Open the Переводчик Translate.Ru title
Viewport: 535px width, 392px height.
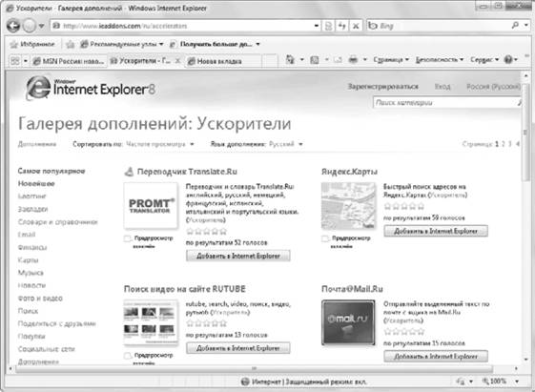tap(187, 172)
